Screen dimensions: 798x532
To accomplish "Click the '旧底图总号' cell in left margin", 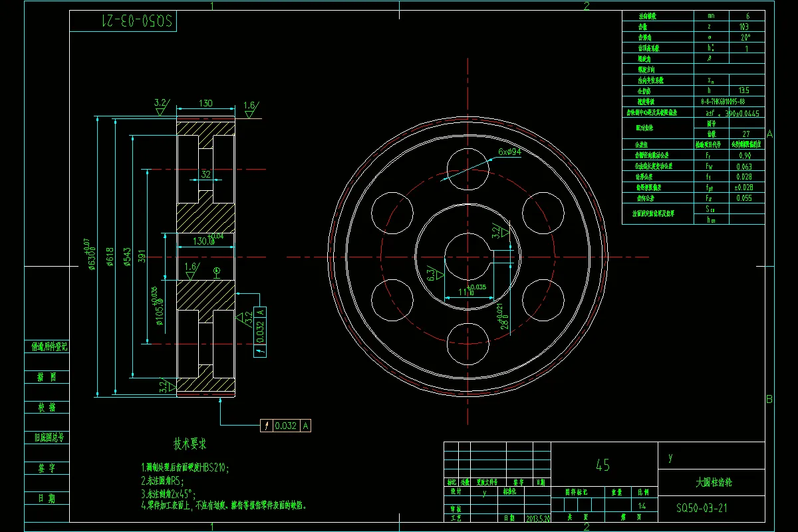I will click(x=47, y=437).
